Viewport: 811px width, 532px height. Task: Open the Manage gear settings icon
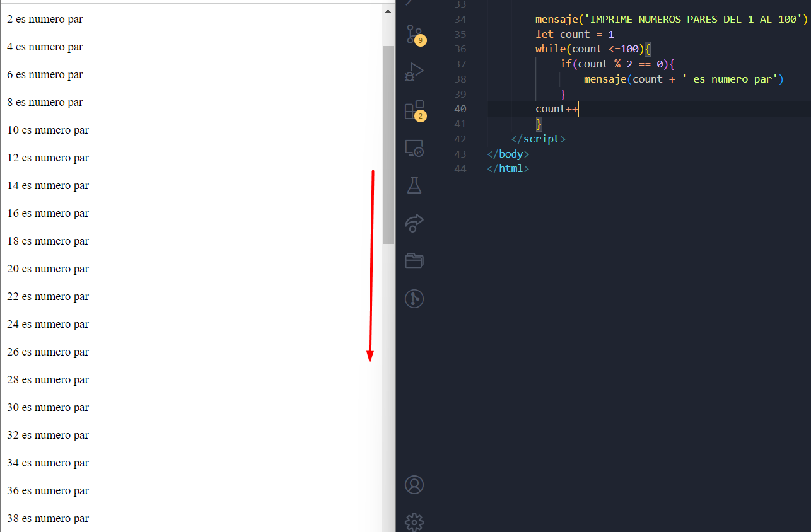(414, 523)
